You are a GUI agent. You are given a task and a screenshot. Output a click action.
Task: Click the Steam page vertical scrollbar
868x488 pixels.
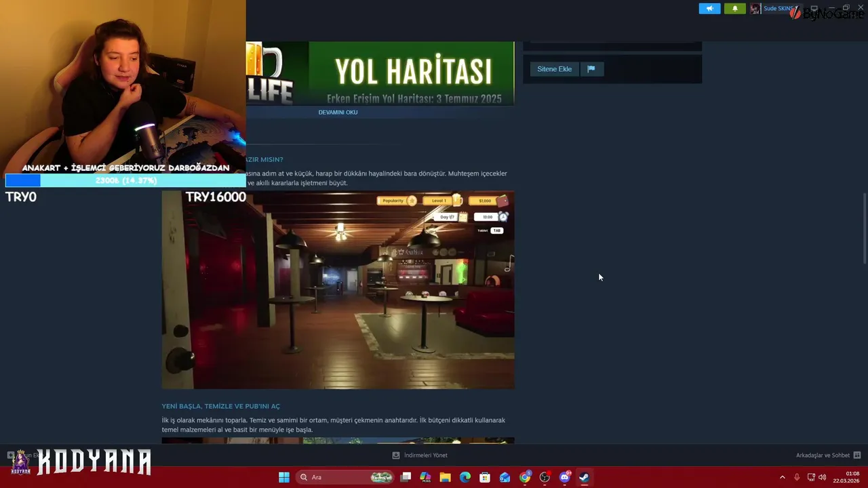point(864,228)
